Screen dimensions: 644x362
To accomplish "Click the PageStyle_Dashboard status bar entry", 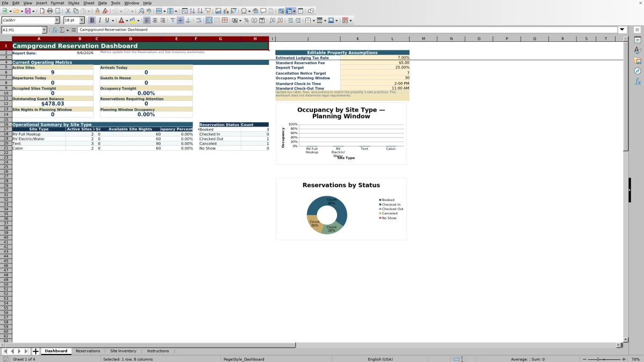I will (x=244, y=359).
